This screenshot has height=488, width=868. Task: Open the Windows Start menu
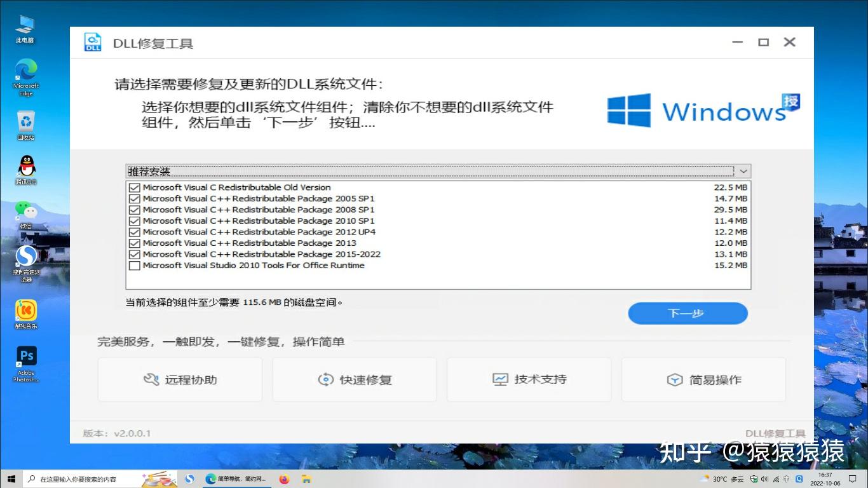[x=11, y=479]
